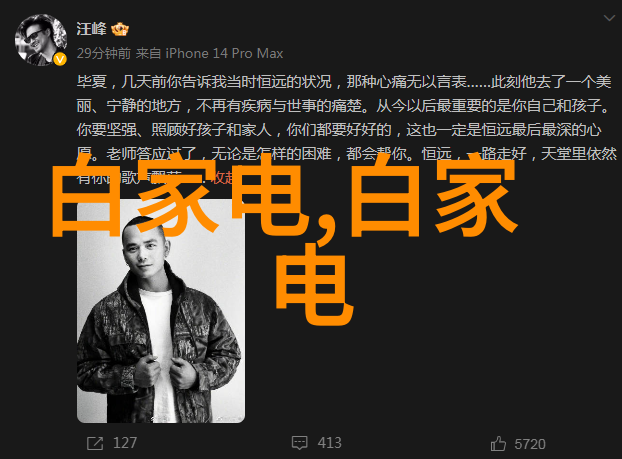Click the repost count 127

click(x=125, y=443)
